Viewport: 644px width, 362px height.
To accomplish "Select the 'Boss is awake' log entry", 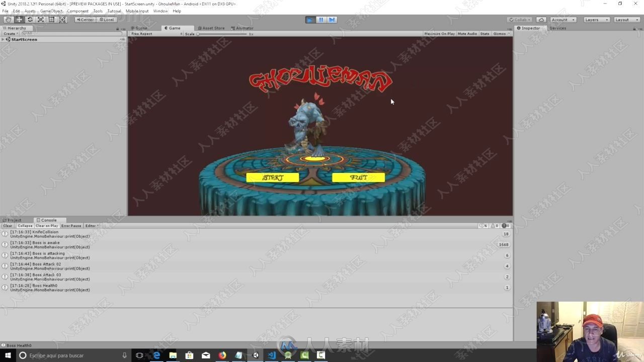I will (x=256, y=245).
